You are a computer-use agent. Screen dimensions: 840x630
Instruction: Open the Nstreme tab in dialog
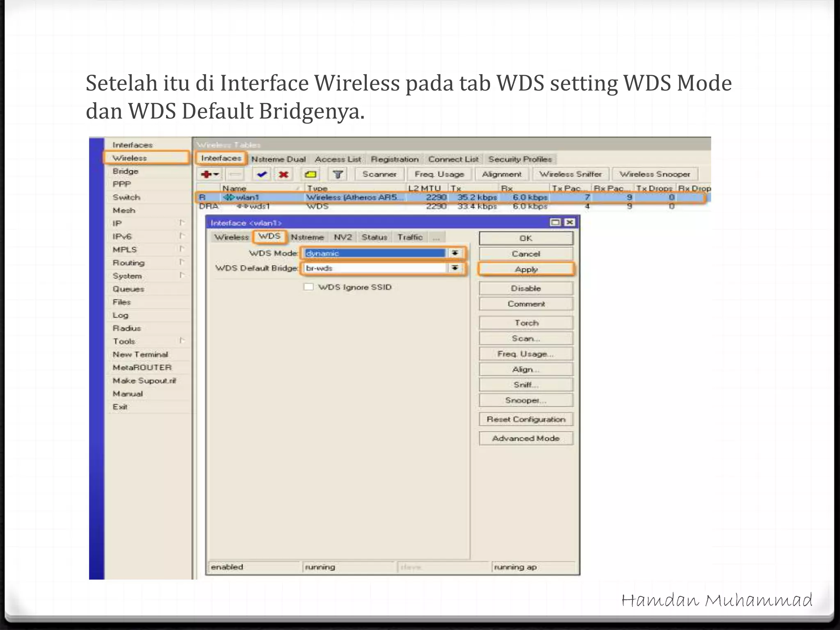click(x=307, y=237)
